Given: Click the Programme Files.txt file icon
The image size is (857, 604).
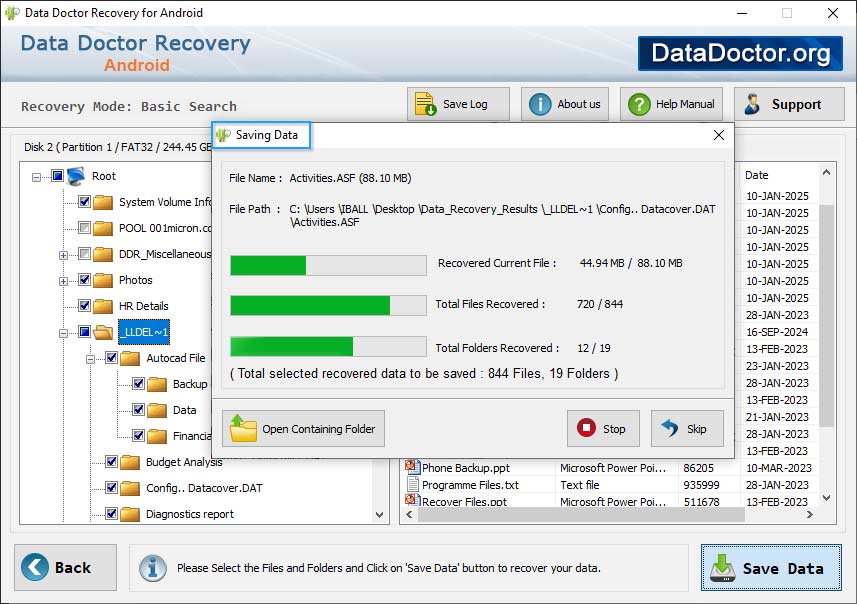Looking at the screenshot, I should [413, 484].
